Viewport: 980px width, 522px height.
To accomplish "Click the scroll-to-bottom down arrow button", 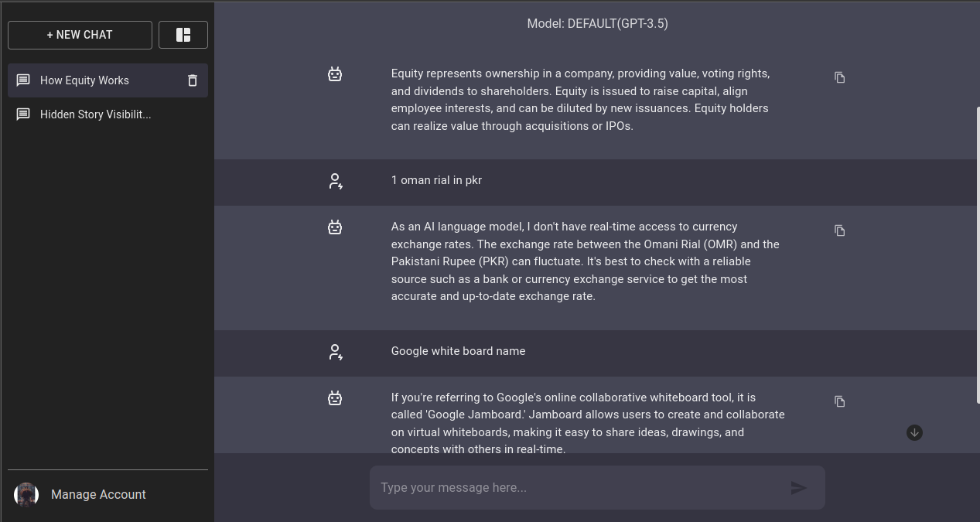I will [914, 432].
